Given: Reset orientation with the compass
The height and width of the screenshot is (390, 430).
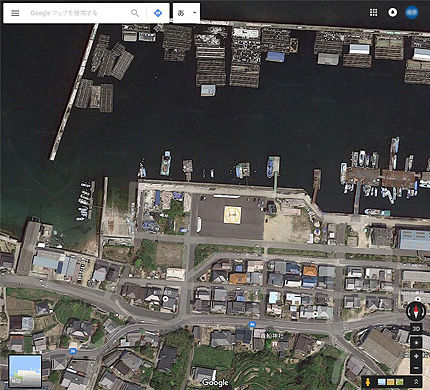Looking at the screenshot, I should click(416, 311).
